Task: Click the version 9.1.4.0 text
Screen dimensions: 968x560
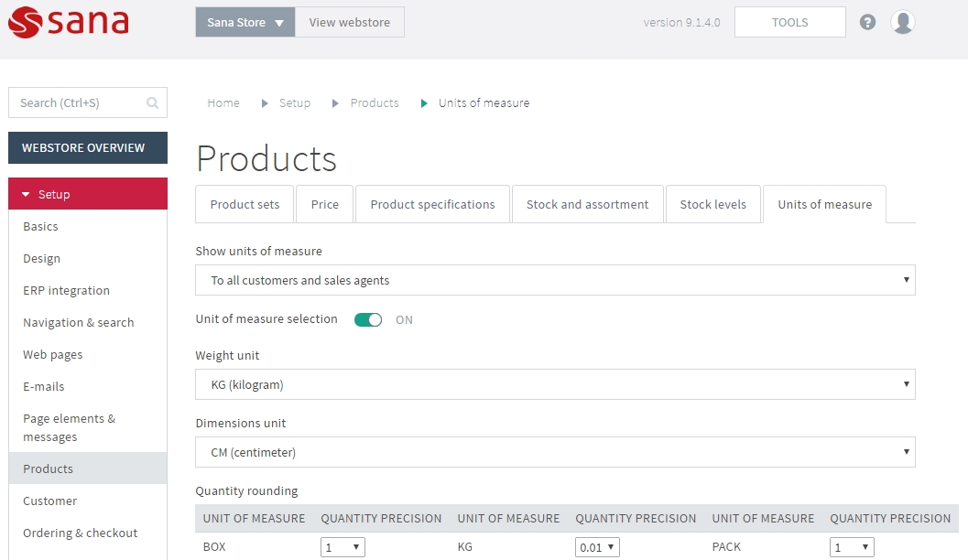Action: pos(681,22)
